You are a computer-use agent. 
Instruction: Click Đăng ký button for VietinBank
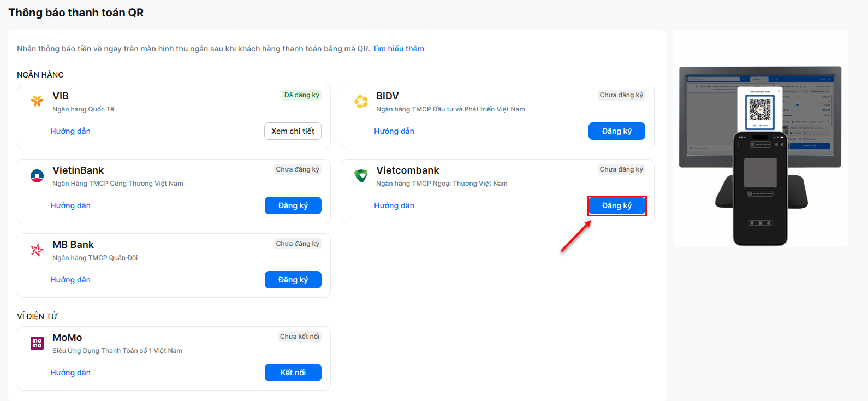coord(293,205)
